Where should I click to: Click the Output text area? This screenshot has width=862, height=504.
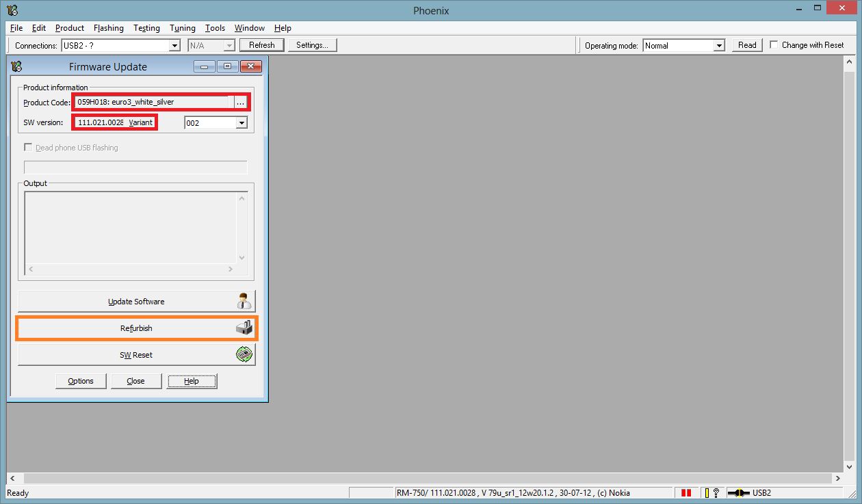(131, 228)
